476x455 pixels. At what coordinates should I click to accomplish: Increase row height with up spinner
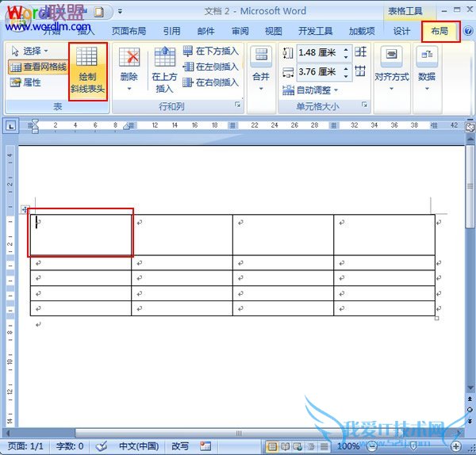pos(346,49)
